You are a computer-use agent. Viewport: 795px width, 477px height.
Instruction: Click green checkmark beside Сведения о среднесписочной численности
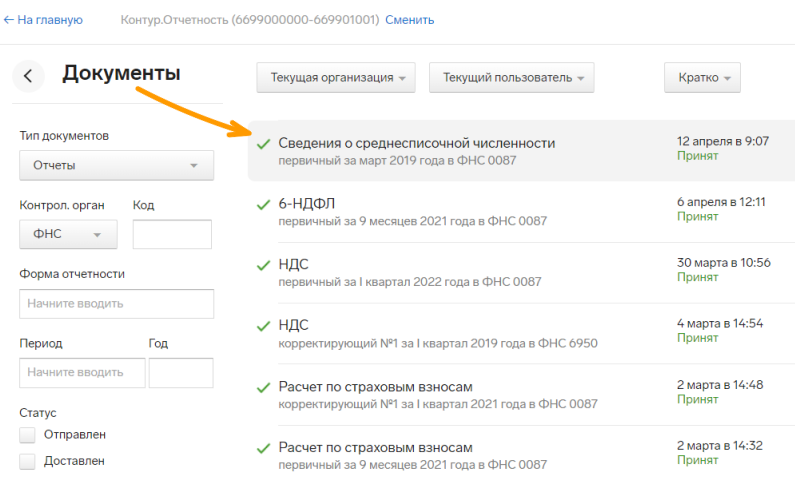pyautogui.click(x=263, y=144)
